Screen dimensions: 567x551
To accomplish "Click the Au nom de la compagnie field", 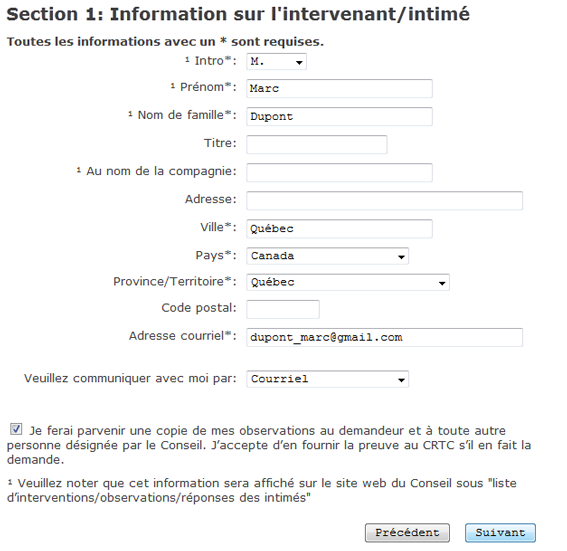I will (x=339, y=172).
